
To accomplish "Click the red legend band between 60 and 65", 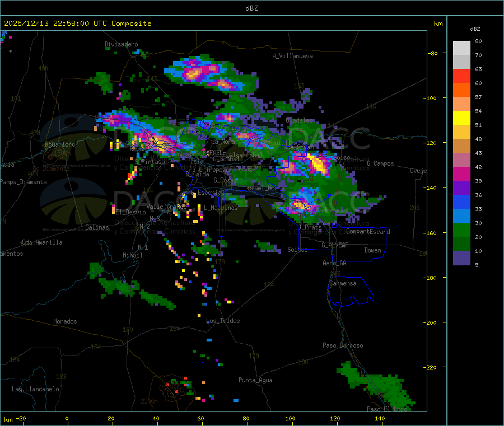I will point(461,76).
